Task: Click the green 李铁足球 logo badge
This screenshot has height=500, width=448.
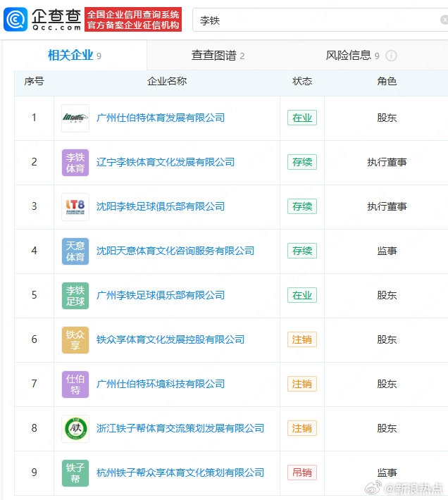Action: pyautogui.click(x=75, y=295)
